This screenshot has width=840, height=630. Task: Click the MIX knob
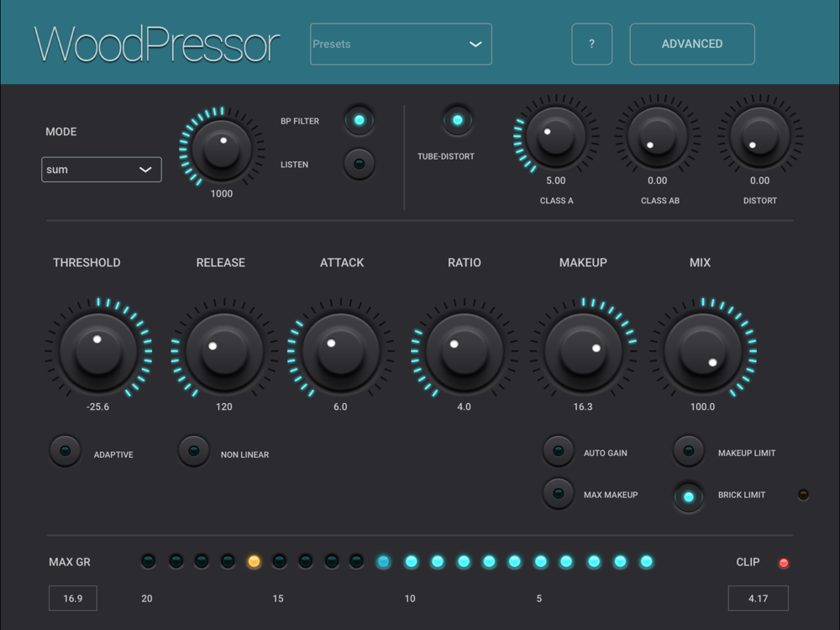[x=703, y=352]
